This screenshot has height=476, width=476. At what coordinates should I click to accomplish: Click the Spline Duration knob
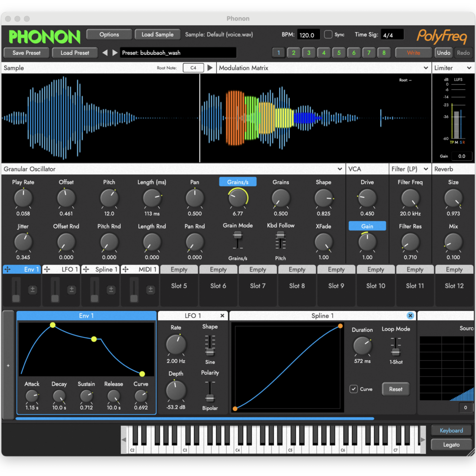point(362,346)
